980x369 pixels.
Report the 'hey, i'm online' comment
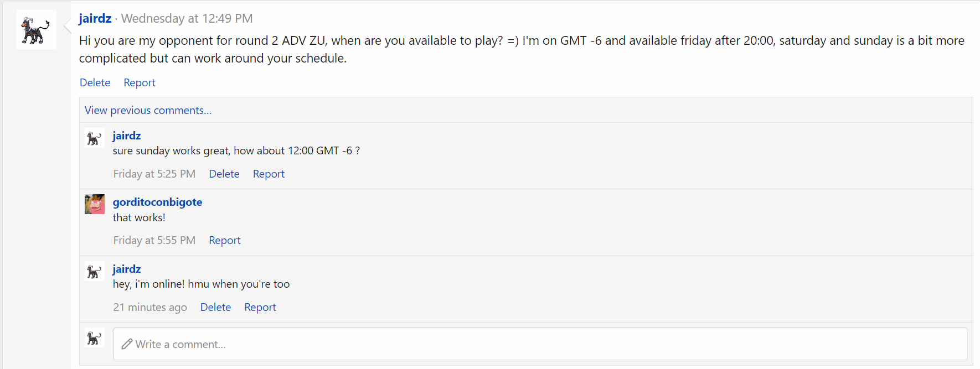click(260, 307)
